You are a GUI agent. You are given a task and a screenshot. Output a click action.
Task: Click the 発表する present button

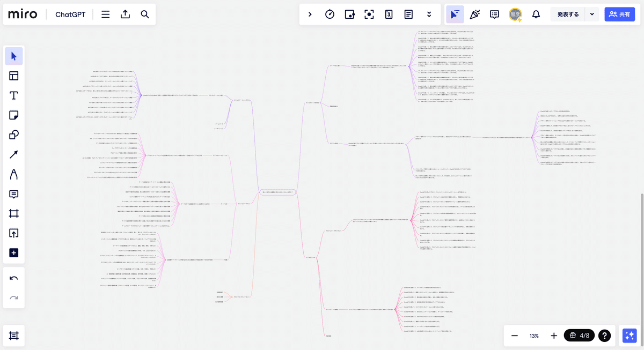click(x=568, y=14)
